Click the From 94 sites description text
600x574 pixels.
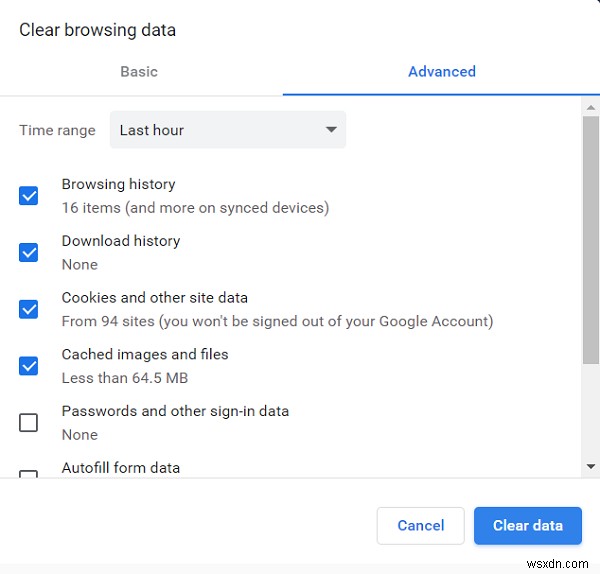point(277,321)
